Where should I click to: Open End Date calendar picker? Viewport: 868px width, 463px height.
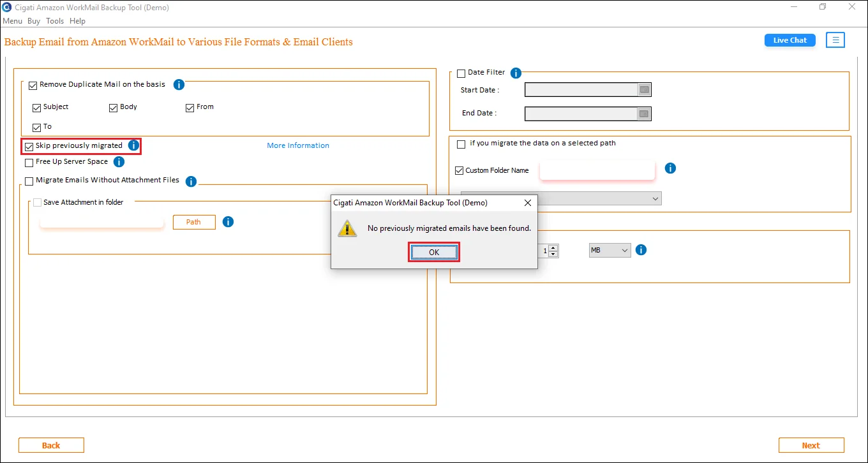645,114
